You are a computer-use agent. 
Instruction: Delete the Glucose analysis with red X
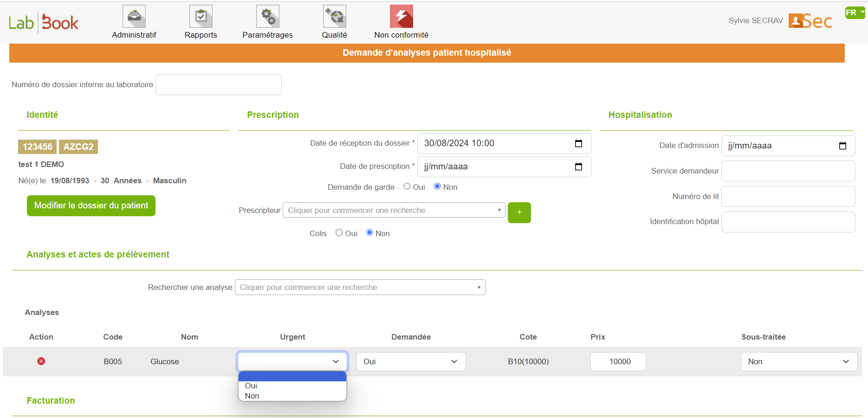[41, 361]
